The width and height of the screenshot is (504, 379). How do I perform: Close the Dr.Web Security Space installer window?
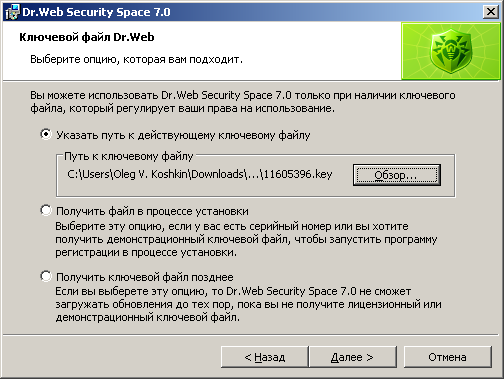491,12
